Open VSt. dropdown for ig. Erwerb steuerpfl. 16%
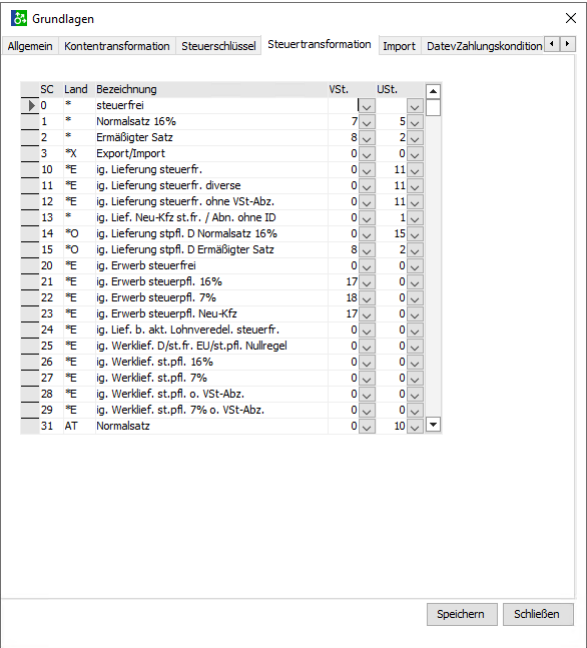The height and width of the screenshot is (648, 587). coord(367,282)
